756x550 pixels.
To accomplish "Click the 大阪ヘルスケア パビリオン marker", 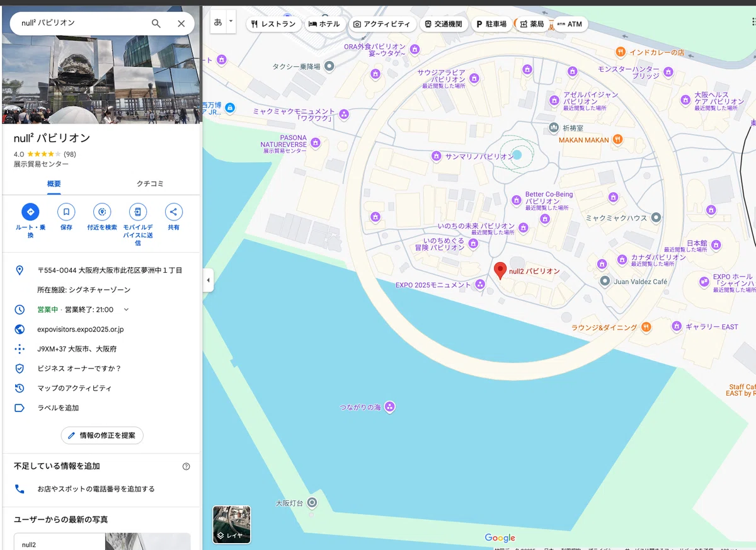I will (x=686, y=100).
